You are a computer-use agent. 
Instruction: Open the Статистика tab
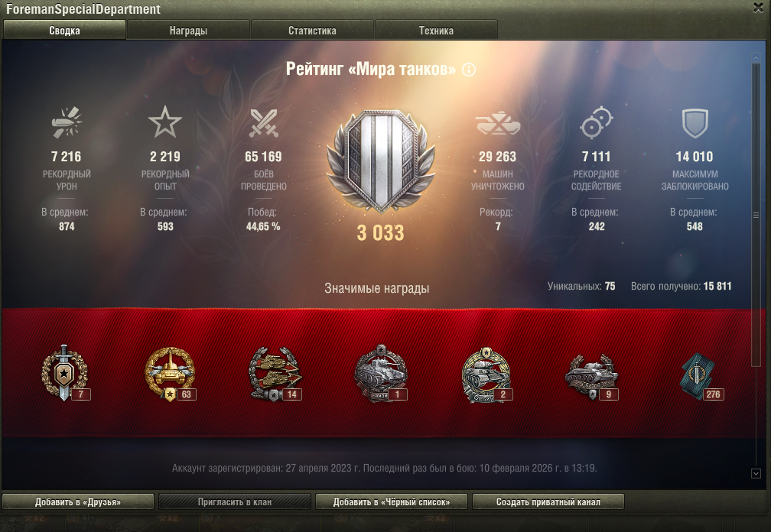pyautogui.click(x=312, y=31)
